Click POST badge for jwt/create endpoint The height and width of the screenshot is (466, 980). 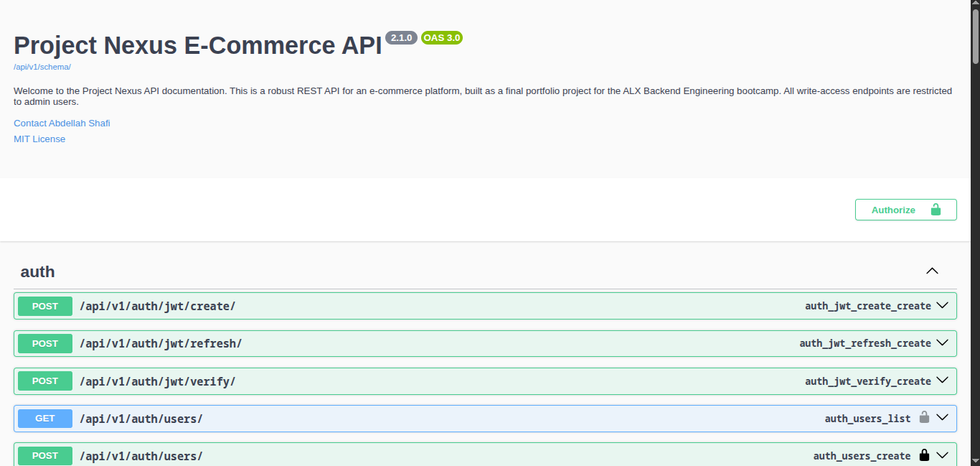(45, 306)
